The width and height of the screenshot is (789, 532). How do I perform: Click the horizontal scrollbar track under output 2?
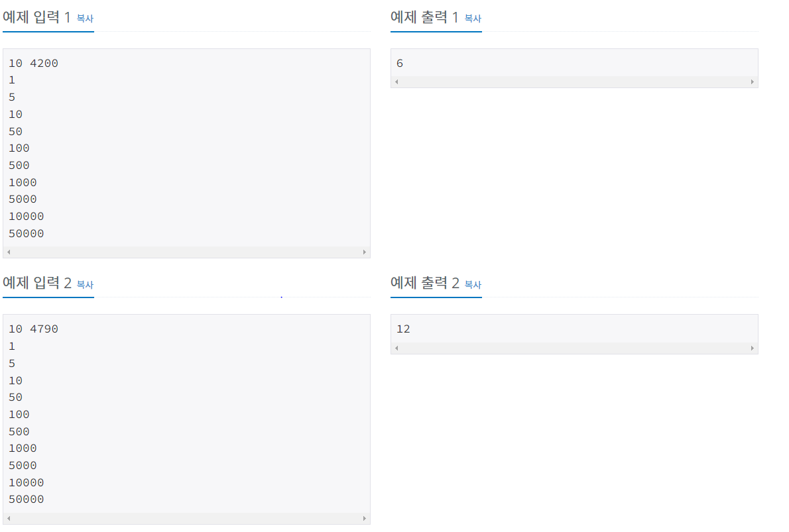pos(575,348)
